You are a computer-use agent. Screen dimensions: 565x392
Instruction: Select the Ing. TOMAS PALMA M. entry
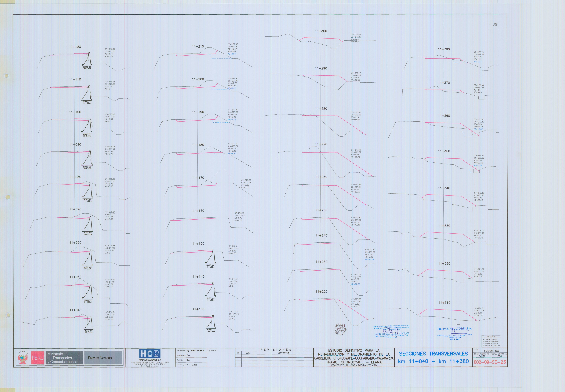pyautogui.click(x=195, y=351)
